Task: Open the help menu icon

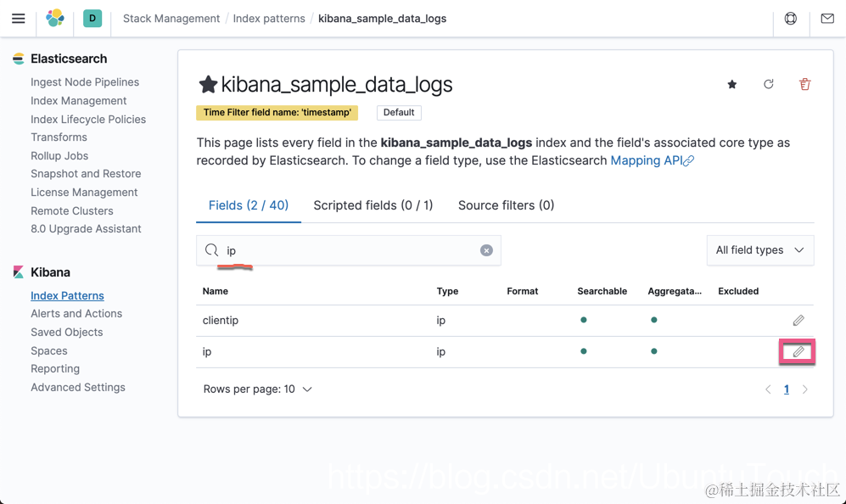Action: pyautogui.click(x=791, y=18)
